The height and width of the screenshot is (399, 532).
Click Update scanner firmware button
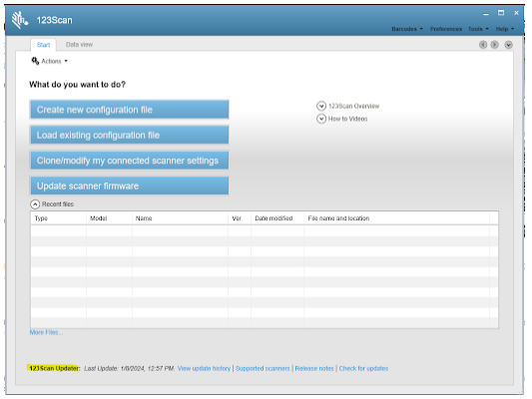point(130,186)
